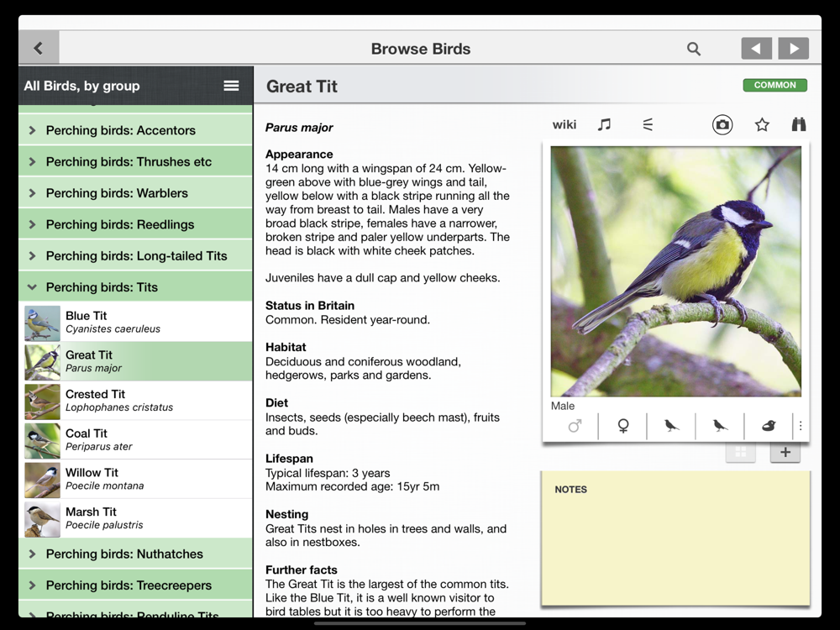Select Coal Tit in the list
Viewport: 840px width, 630px height.
tap(135, 439)
